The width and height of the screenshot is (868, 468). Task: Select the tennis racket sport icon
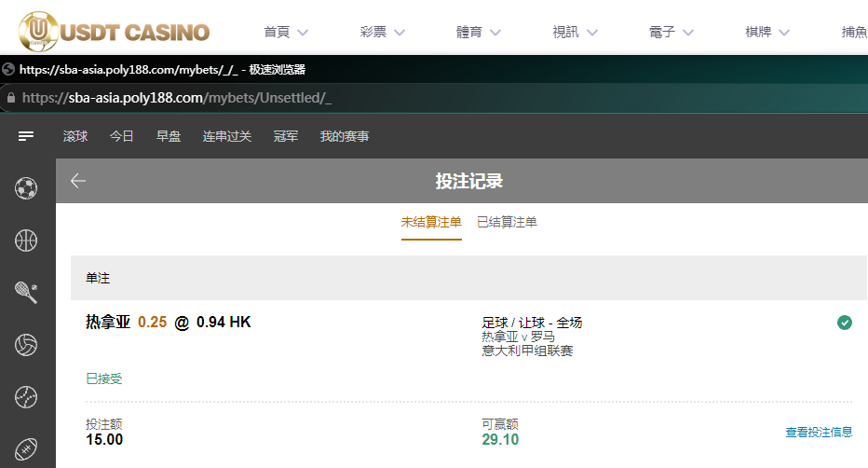26,293
